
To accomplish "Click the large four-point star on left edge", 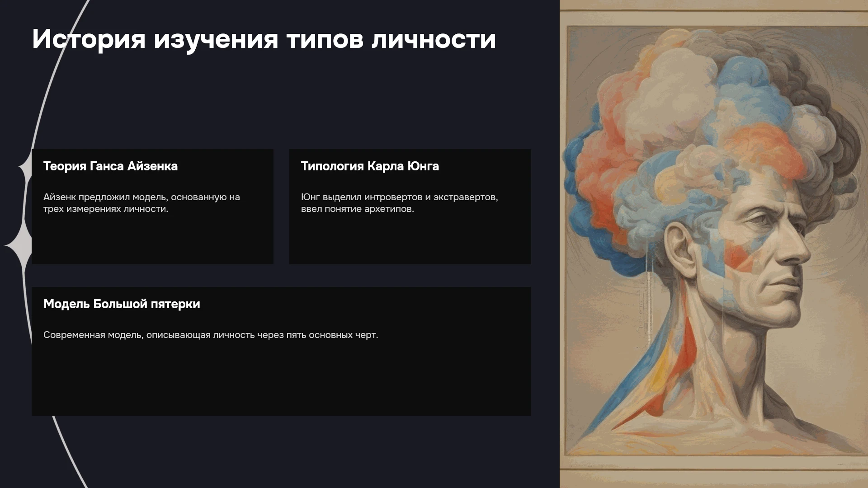I will pyautogui.click(x=19, y=245).
